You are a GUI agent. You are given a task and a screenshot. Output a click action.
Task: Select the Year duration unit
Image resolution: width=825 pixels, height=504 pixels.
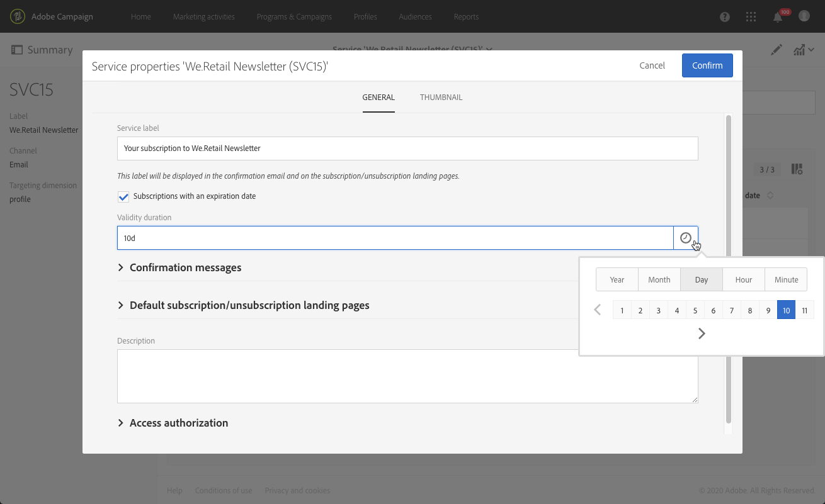[617, 280]
